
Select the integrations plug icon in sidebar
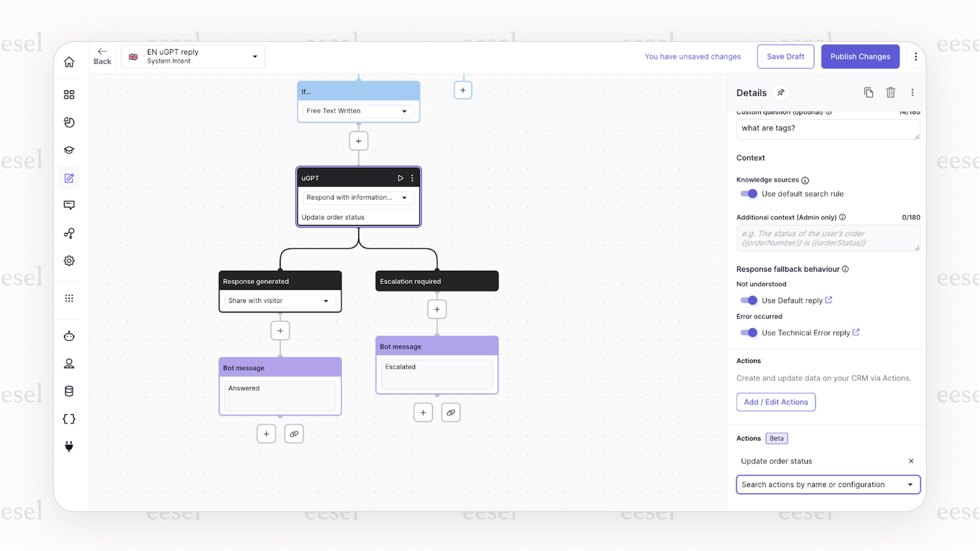click(69, 446)
